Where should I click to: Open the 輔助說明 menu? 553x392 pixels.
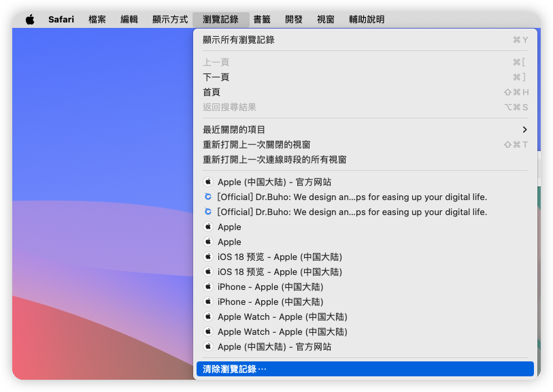(x=367, y=20)
